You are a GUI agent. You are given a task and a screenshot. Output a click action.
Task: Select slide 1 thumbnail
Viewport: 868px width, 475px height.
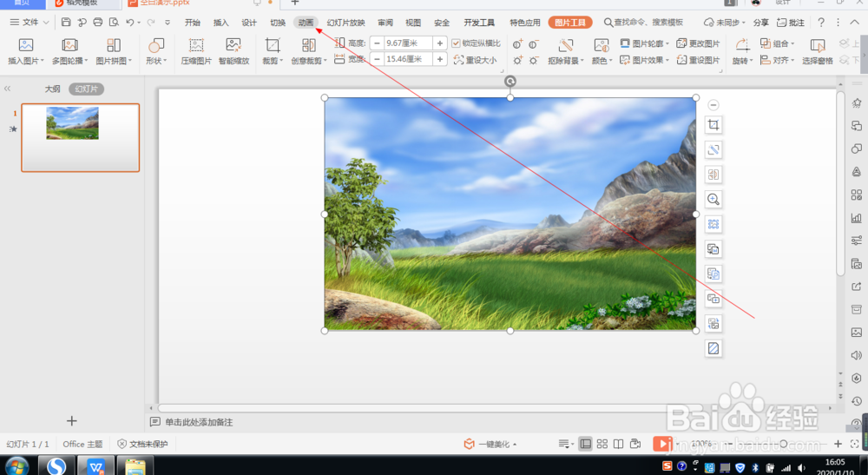click(x=80, y=137)
